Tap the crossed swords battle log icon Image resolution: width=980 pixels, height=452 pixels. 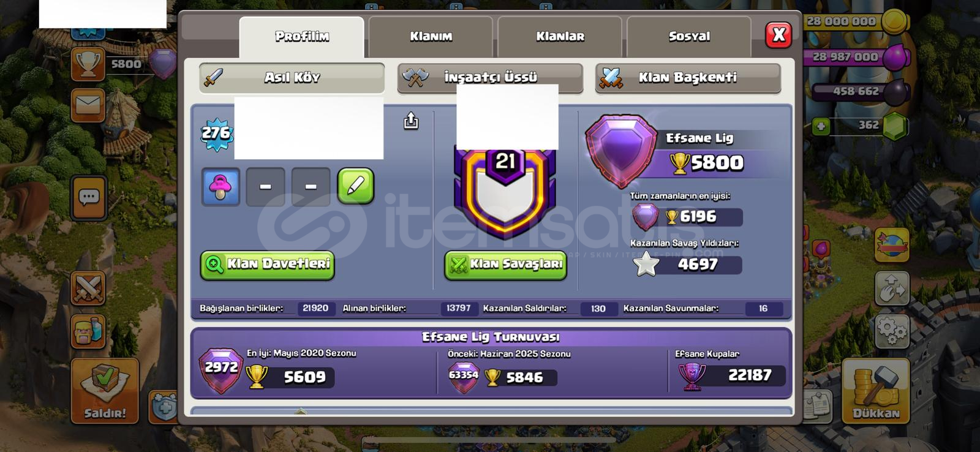coord(88,288)
